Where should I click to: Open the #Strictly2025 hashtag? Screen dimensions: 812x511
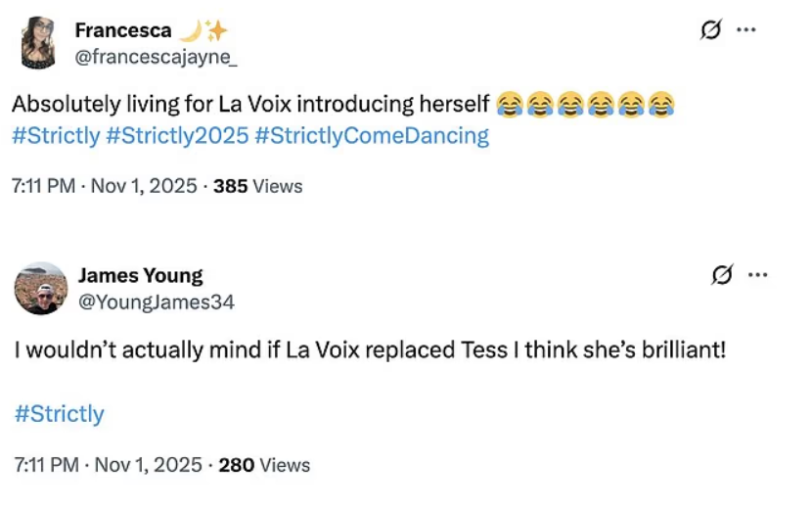coord(176,136)
